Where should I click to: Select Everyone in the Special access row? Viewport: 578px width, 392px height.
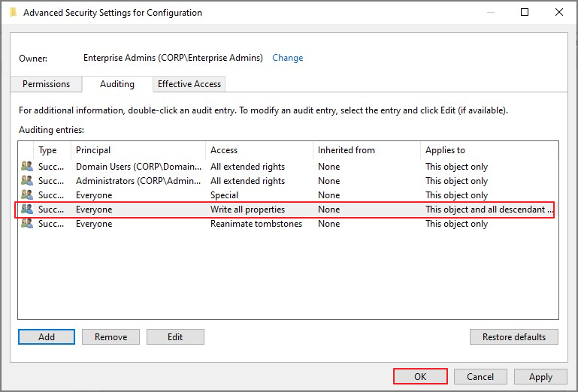pos(94,195)
